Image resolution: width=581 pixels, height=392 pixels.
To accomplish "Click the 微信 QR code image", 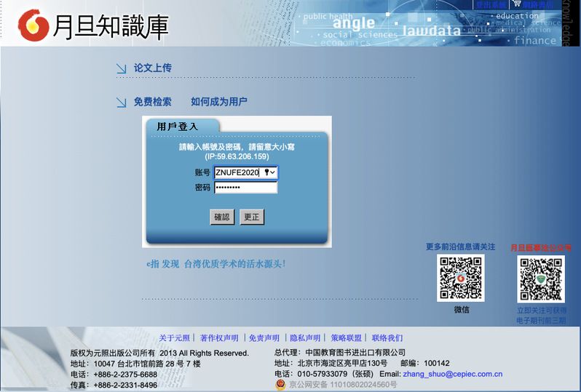I will pyautogui.click(x=460, y=279).
